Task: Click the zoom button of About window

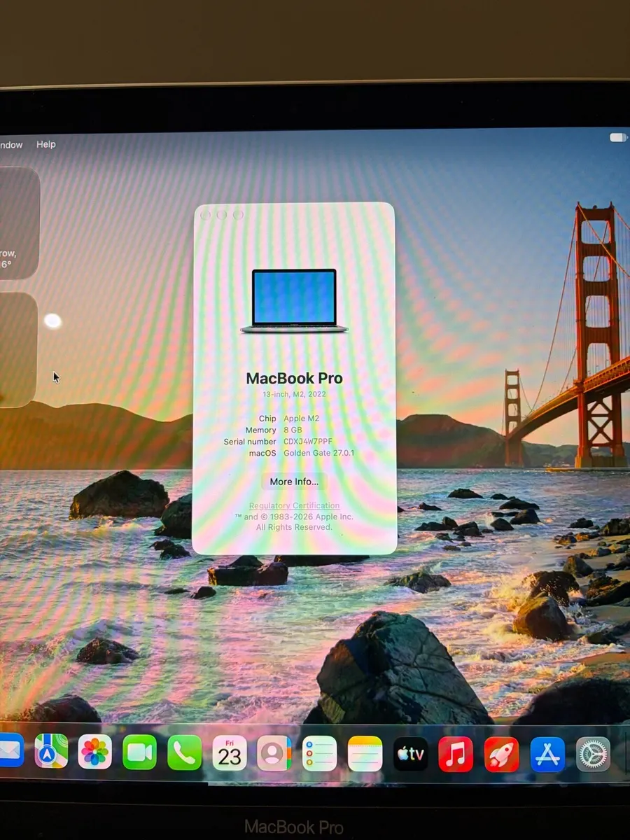Action: coord(238,215)
